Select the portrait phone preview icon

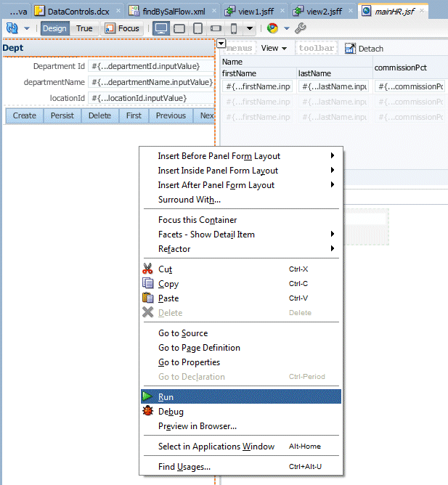(x=234, y=28)
